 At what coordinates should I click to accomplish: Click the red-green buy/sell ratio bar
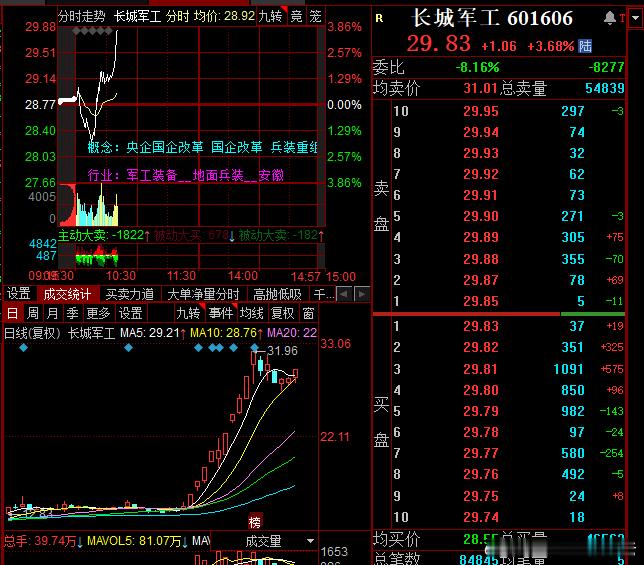(499, 314)
